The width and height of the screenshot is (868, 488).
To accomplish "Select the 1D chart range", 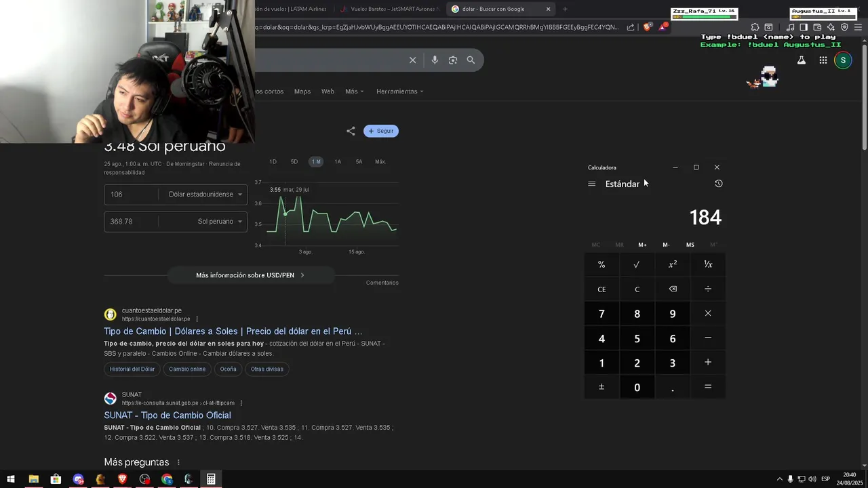I will [273, 161].
